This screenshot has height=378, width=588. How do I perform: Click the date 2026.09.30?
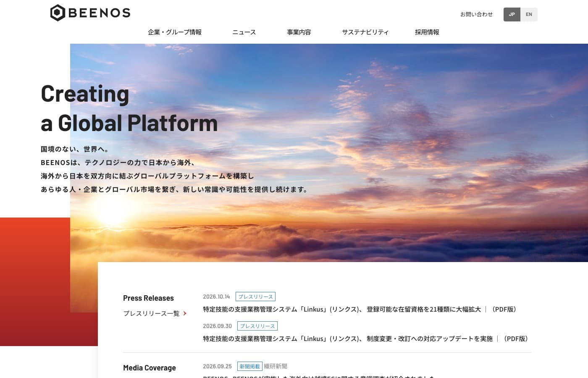click(217, 326)
